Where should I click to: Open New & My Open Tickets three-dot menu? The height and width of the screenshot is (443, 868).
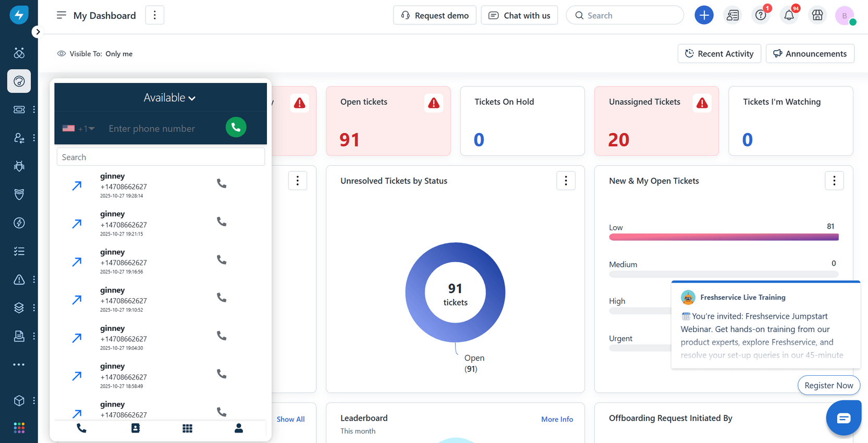[x=835, y=181]
